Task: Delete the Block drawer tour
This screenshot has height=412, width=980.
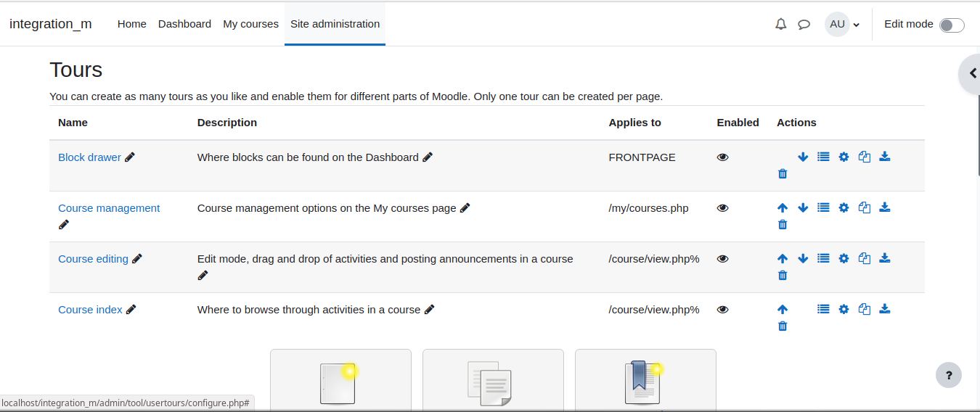Action: click(x=783, y=173)
